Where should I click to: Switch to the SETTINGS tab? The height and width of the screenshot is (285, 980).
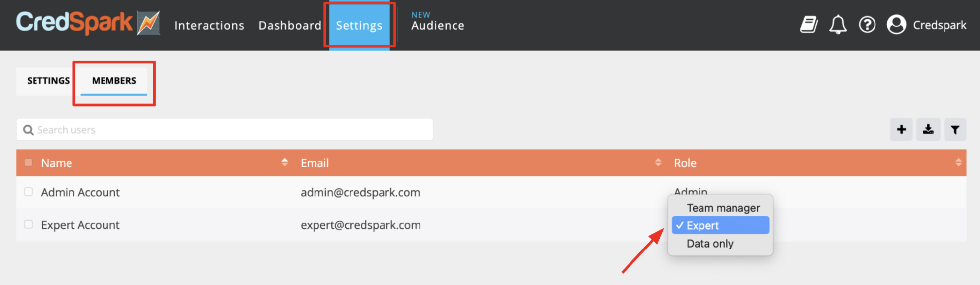tap(48, 81)
